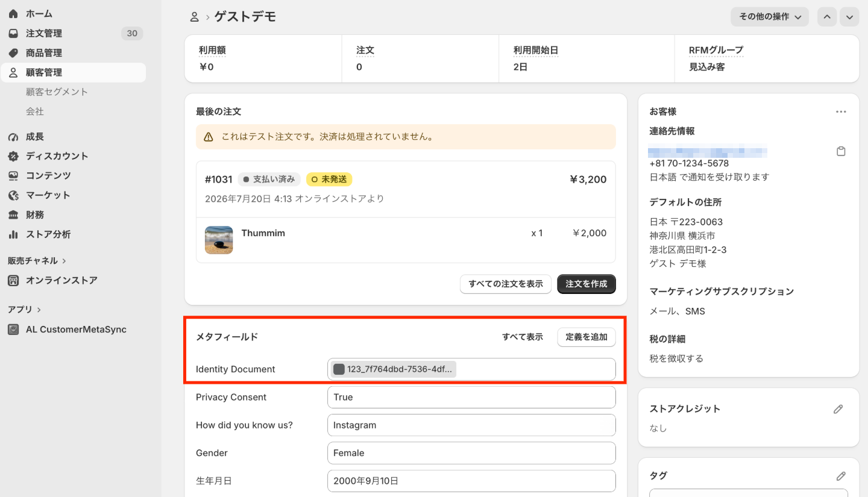Copy email with the clipboard icon
This screenshot has height=497, width=868.
(x=841, y=151)
